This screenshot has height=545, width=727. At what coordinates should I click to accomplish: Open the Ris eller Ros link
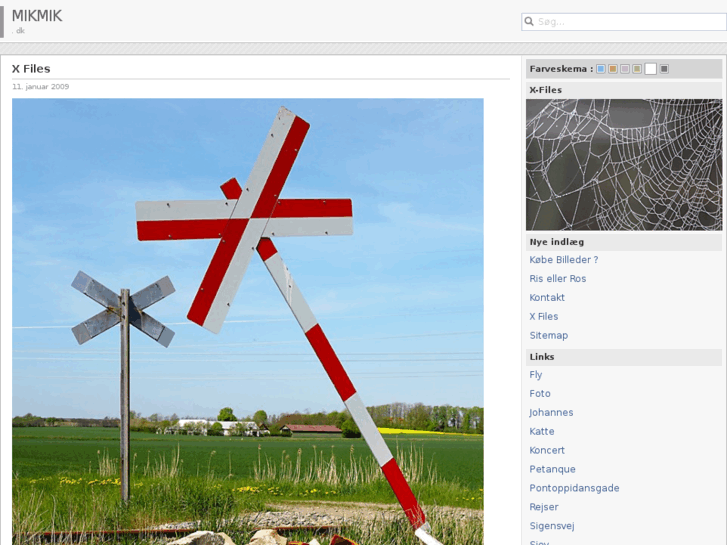pos(558,279)
